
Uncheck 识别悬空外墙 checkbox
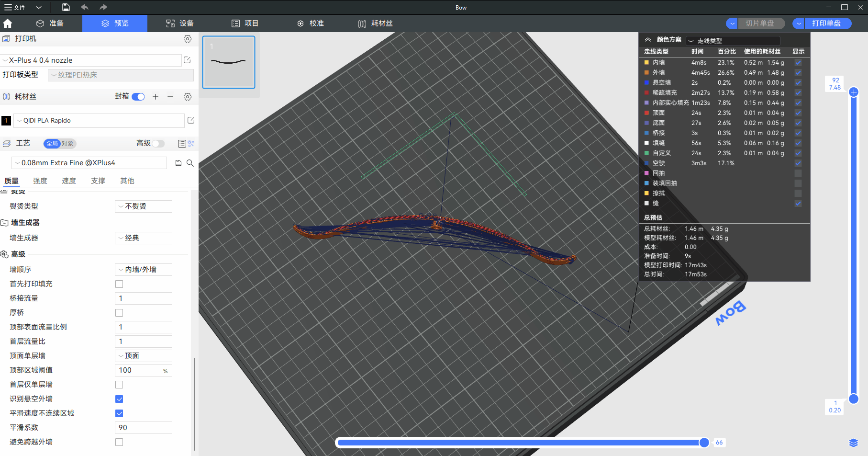(119, 399)
